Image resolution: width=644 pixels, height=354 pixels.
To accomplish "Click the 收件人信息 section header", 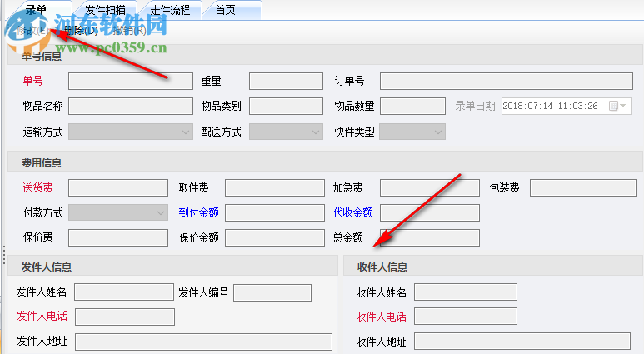I will click(x=493, y=266).
